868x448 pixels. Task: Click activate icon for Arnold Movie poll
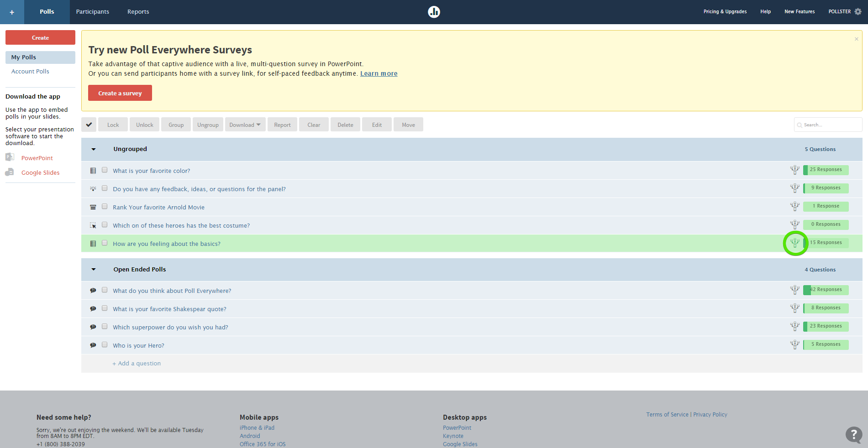tap(795, 206)
